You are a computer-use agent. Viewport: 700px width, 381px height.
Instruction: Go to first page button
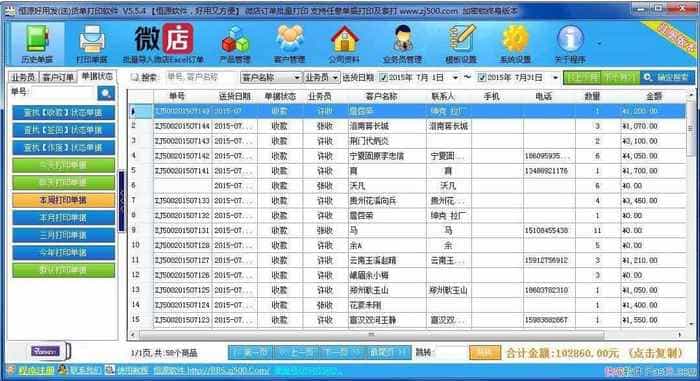click(251, 352)
